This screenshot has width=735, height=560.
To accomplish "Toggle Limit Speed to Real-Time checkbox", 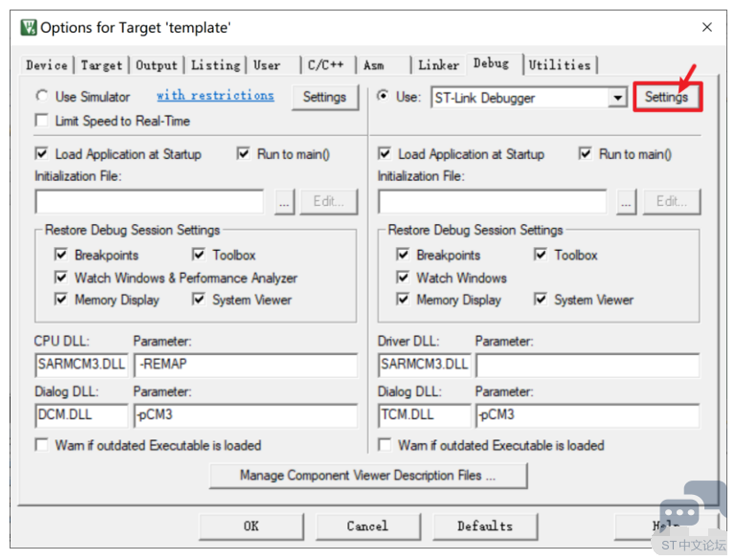I will pos(42,121).
